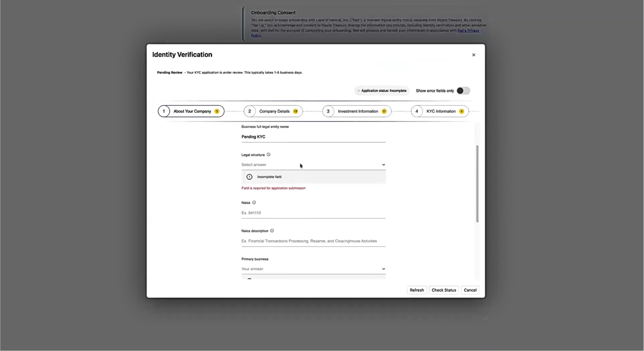Click the Pending Review status text
This screenshot has width=644, height=351.
pyautogui.click(x=170, y=72)
